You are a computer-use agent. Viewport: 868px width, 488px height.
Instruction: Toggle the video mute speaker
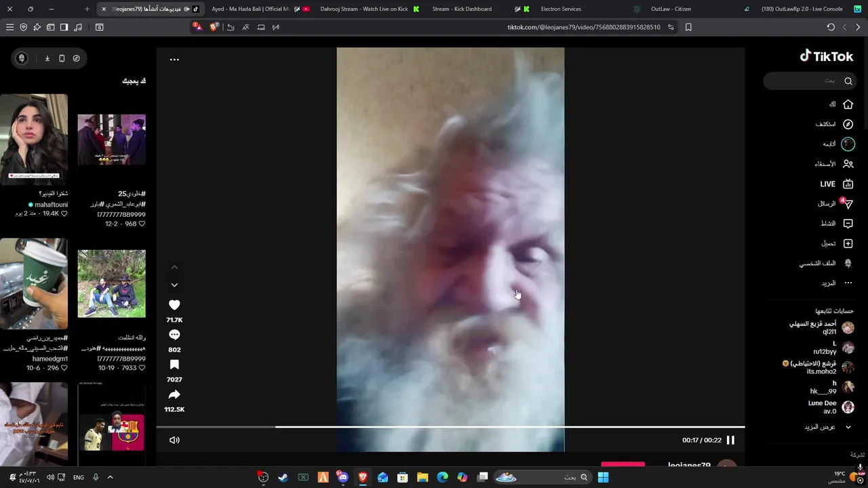(174, 440)
